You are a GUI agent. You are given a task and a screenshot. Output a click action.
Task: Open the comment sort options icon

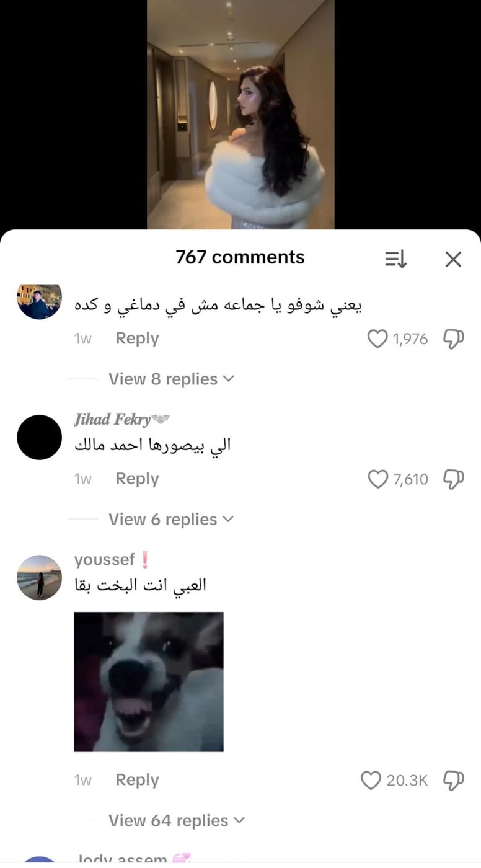(x=396, y=259)
